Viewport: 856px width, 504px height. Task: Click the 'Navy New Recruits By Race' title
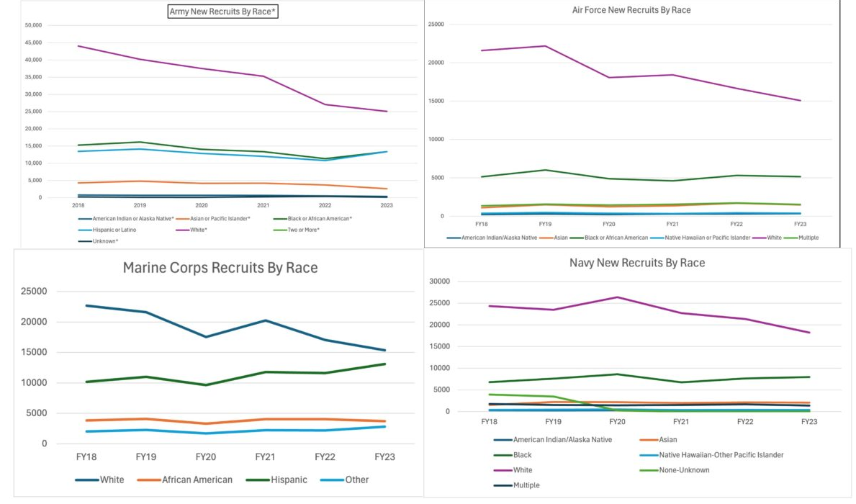coord(637,263)
